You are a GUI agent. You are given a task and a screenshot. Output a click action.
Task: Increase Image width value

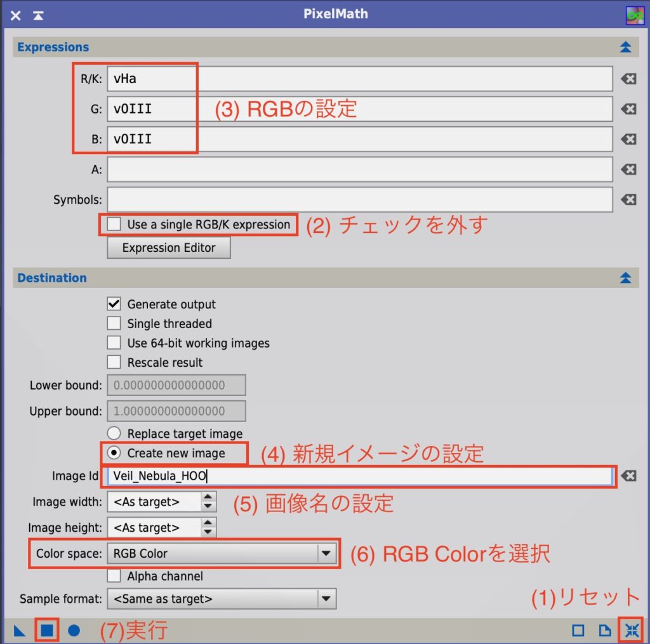click(x=208, y=496)
